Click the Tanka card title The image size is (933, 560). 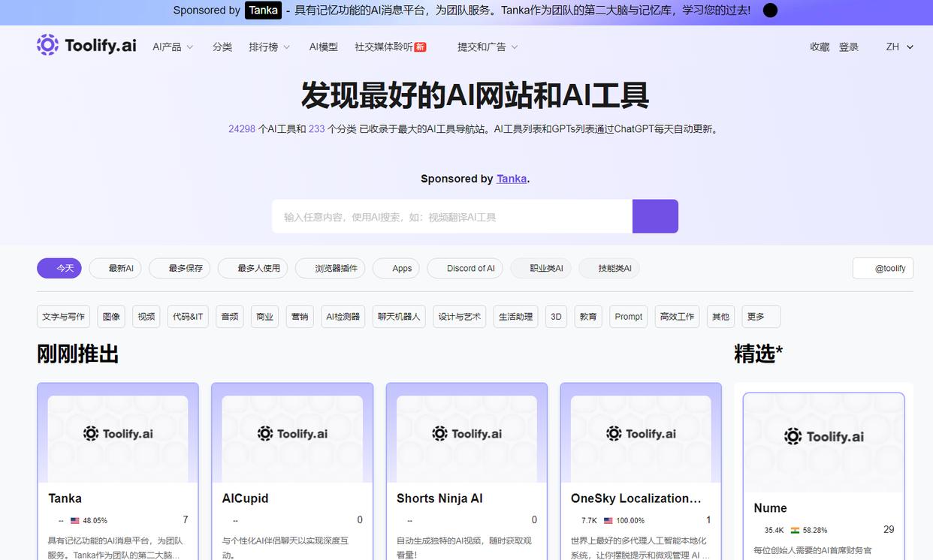point(65,498)
